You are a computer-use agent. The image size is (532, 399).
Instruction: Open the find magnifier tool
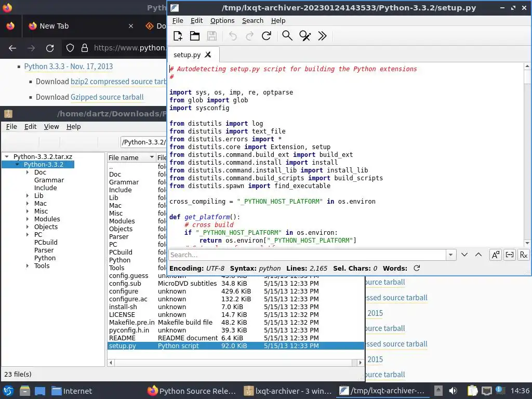tap(287, 36)
